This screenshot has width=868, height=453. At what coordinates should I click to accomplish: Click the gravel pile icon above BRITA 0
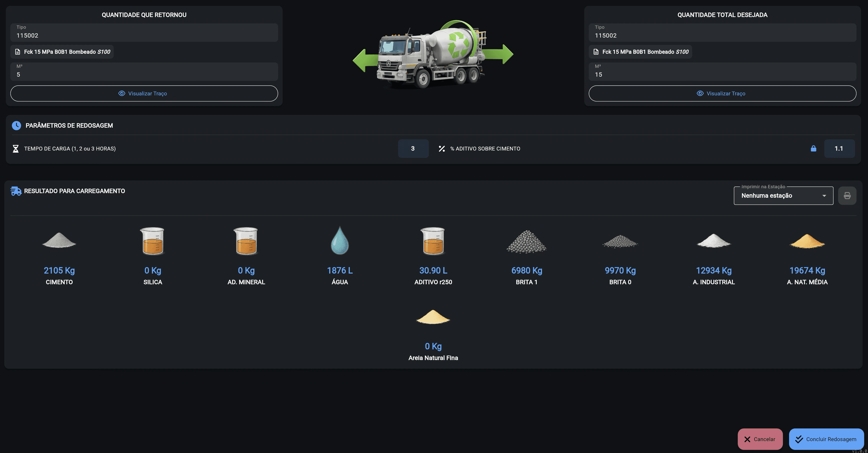click(620, 241)
